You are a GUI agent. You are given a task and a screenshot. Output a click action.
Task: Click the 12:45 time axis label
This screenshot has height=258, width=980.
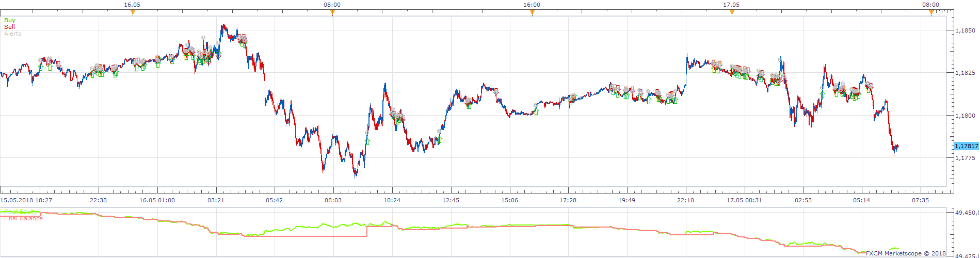(x=451, y=200)
